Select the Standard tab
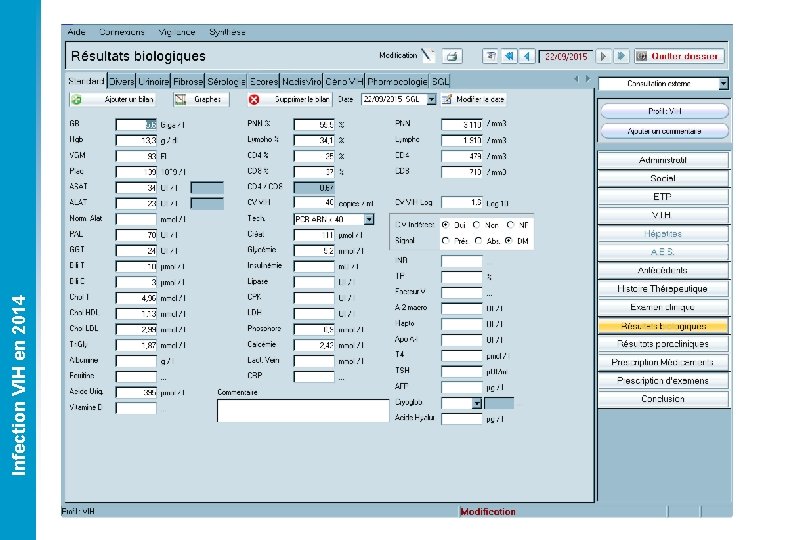The image size is (810, 540). (x=86, y=81)
